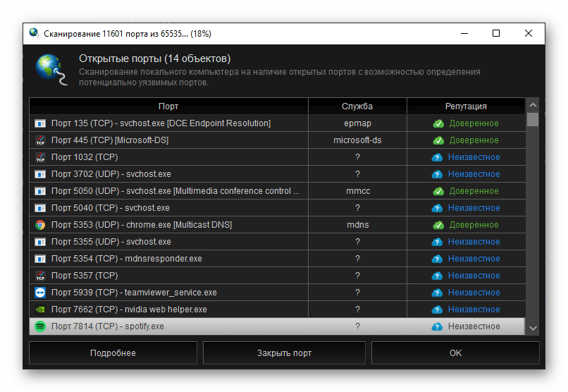Viewport: 568px width, 392px height.
Task: Select row Порт 5355 (UDP) - svchost.exe
Action: coord(278,242)
